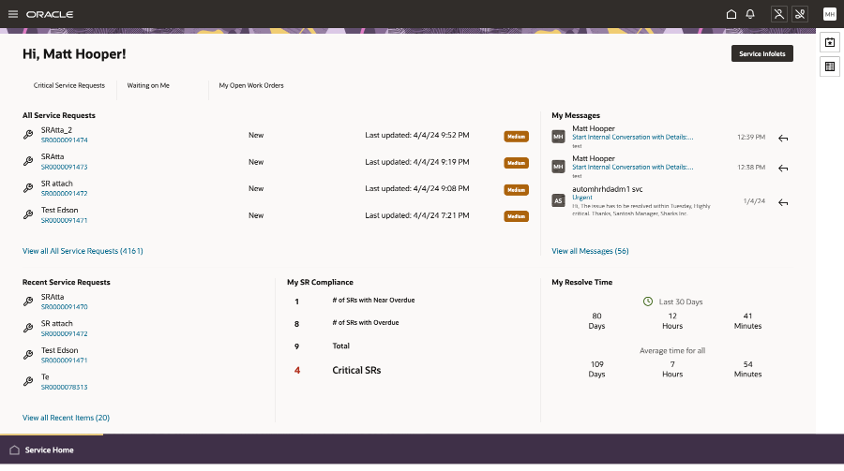This screenshot has height=471, width=844.
Task: Open link SR0000091474
Action: (x=64, y=140)
